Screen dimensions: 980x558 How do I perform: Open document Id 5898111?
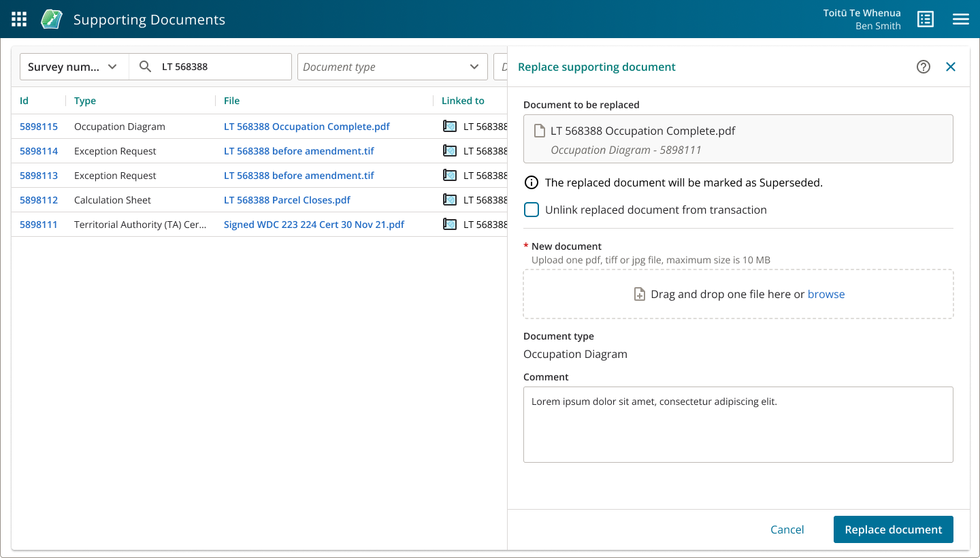[x=39, y=225]
